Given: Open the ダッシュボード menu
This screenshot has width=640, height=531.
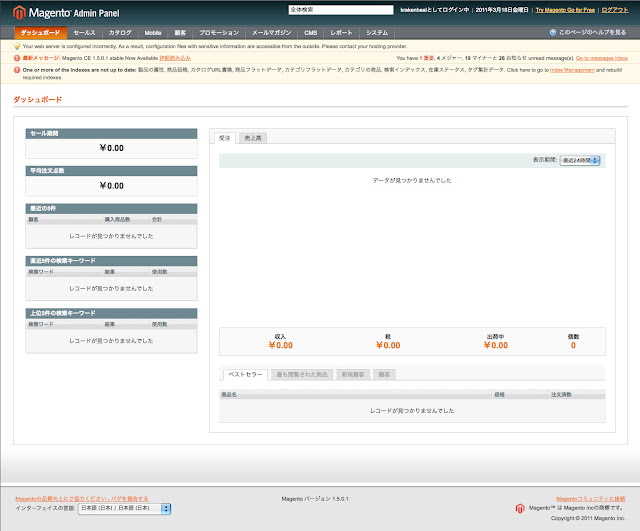Looking at the screenshot, I should click(40, 33).
